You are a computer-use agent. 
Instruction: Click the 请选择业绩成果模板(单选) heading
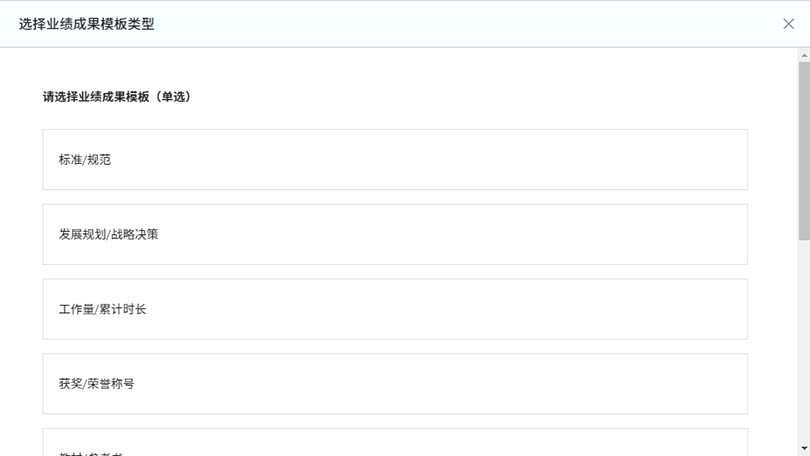(x=117, y=97)
